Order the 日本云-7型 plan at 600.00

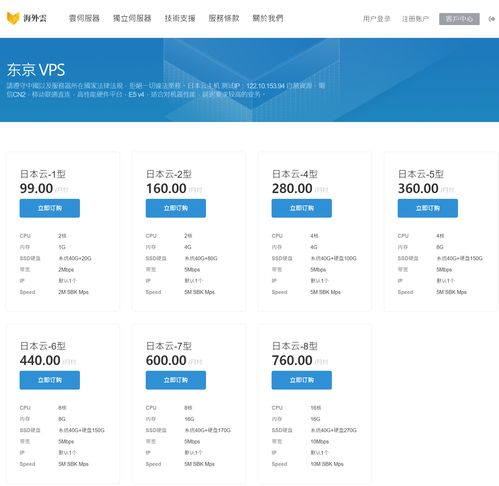[x=176, y=380]
